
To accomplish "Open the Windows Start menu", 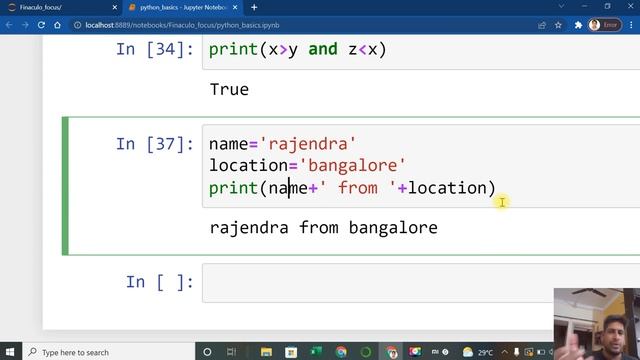I will 10,352.
